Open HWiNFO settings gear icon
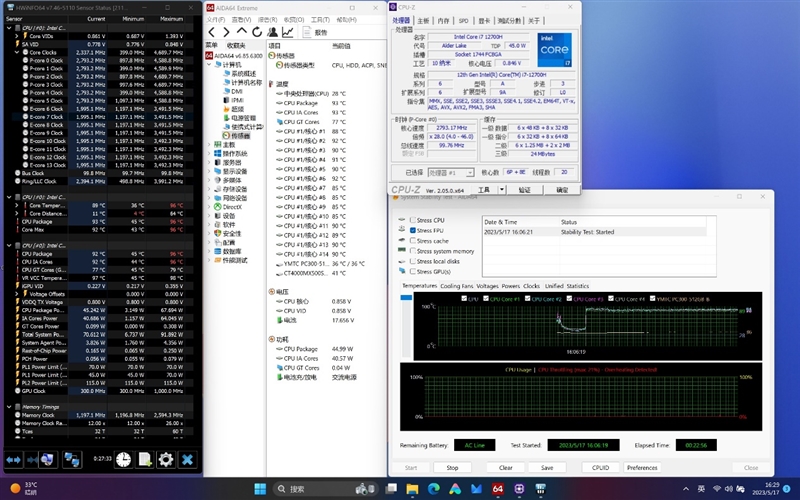The height and width of the screenshot is (500, 800). (166, 460)
